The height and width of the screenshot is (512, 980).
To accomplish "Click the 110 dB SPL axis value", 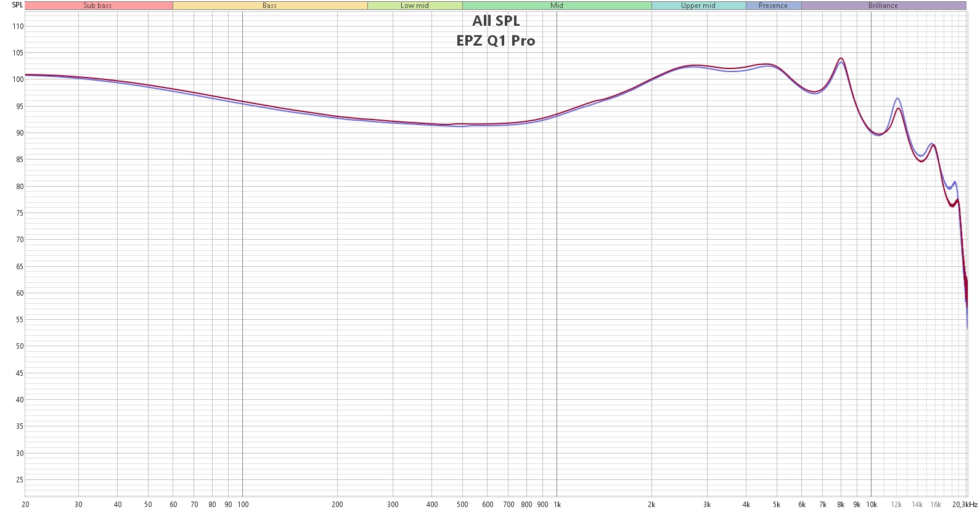I will coord(18,26).
